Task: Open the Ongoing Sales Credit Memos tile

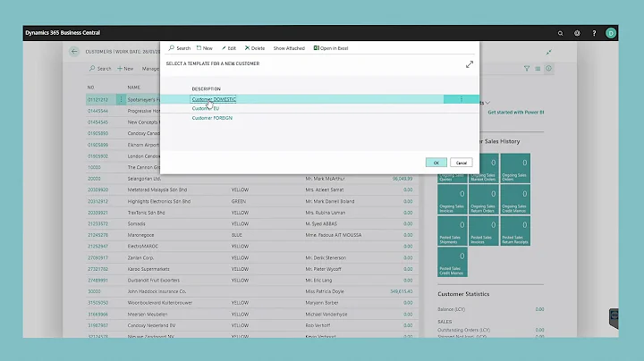Action: click(x=515, y=199)
